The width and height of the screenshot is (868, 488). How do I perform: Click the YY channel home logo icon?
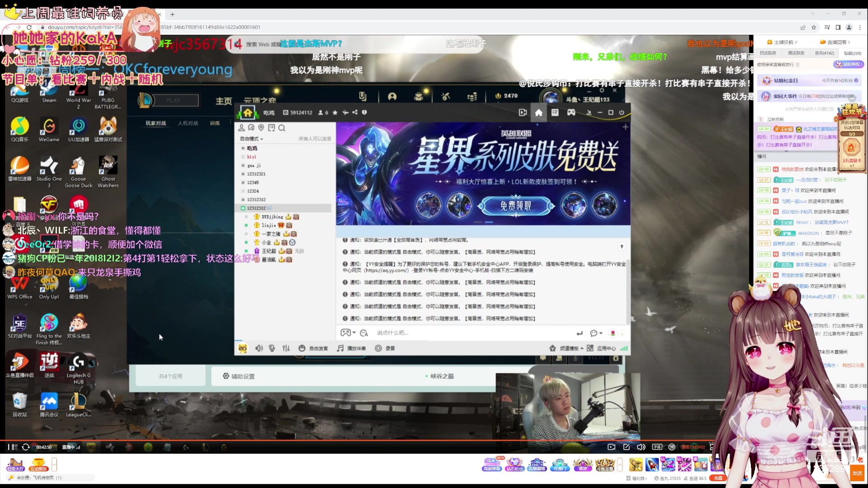(x=248, y=113)
